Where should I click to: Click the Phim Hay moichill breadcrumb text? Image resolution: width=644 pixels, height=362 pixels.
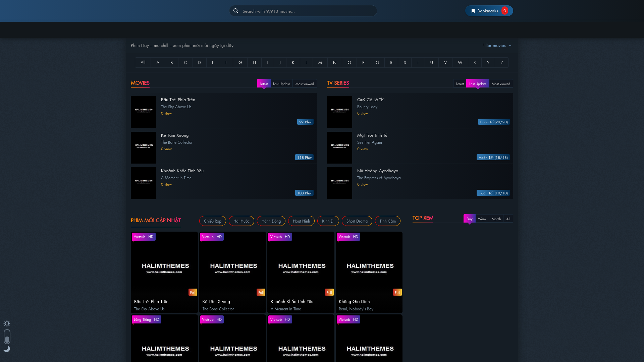coord(182,46)
